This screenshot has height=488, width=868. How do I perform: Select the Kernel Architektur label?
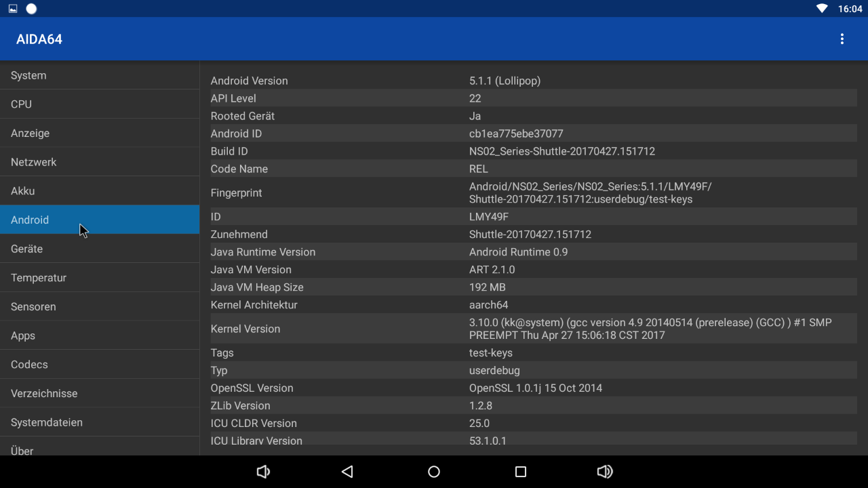coord(254,305)
